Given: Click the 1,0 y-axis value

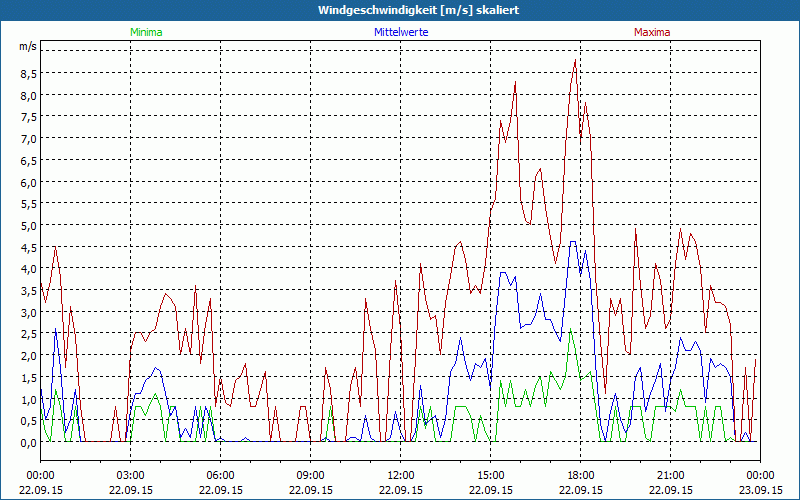Looking at the screenshot, I should (28, 399).
